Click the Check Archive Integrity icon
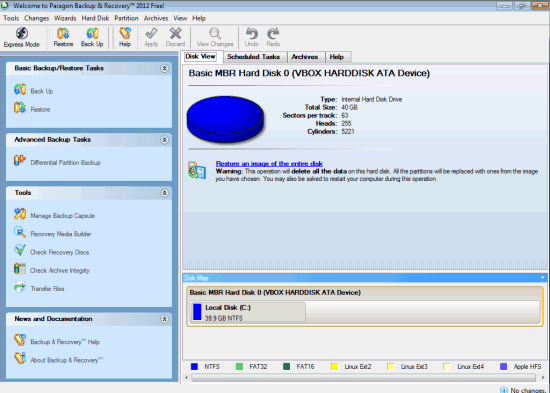 point(20,269)
